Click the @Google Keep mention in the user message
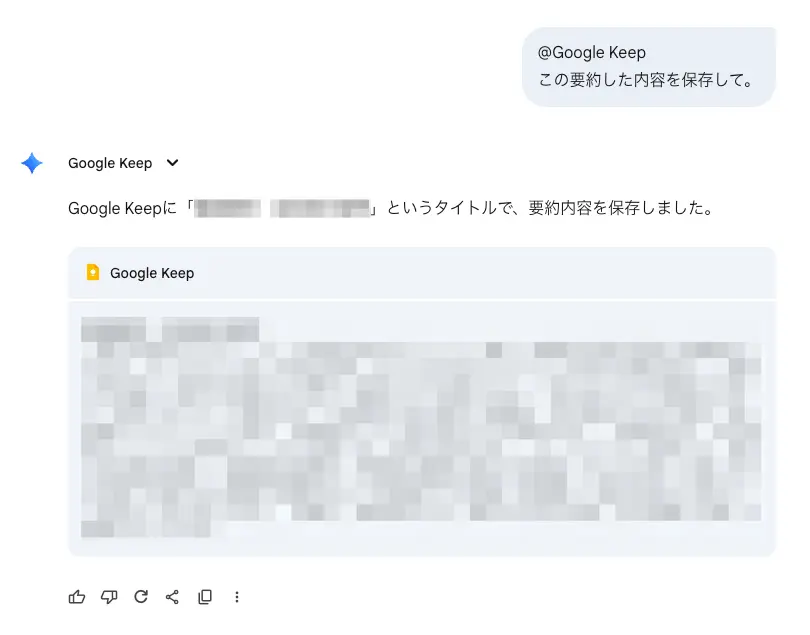This screenshot has height=635, width=810. pos(592,53)
